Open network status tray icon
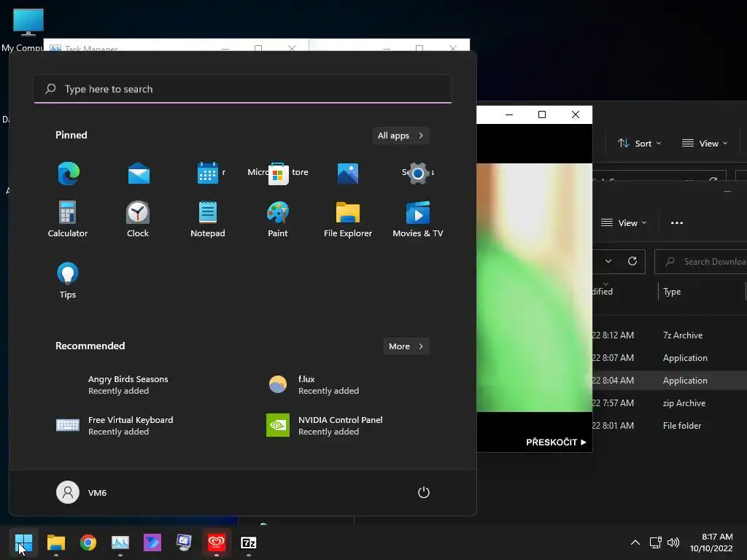The width and height of the screenshot is (747, 560). point(656,542)
